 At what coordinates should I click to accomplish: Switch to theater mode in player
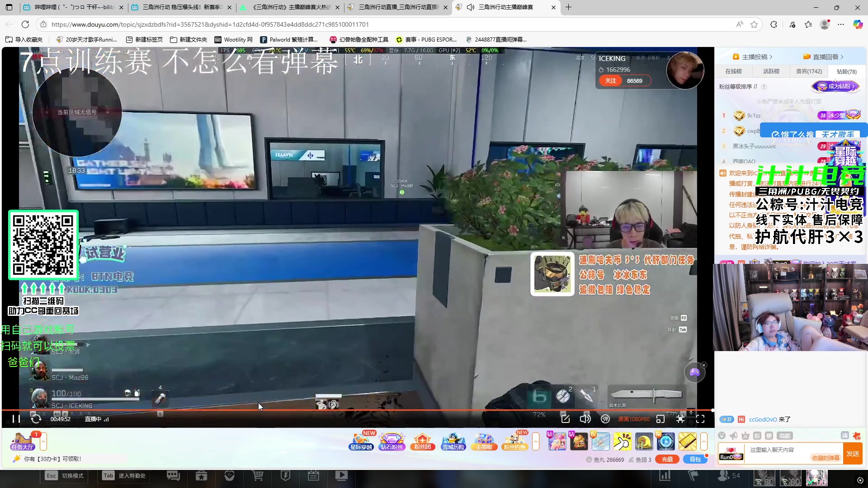(x=660, y=419)
